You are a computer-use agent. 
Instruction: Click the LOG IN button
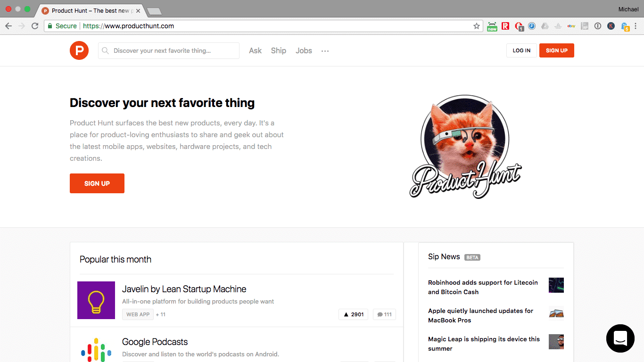coord(521,50)
